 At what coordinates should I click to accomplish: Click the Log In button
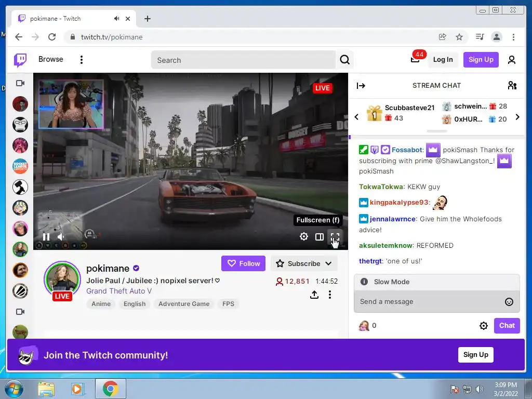click(443, 60)
